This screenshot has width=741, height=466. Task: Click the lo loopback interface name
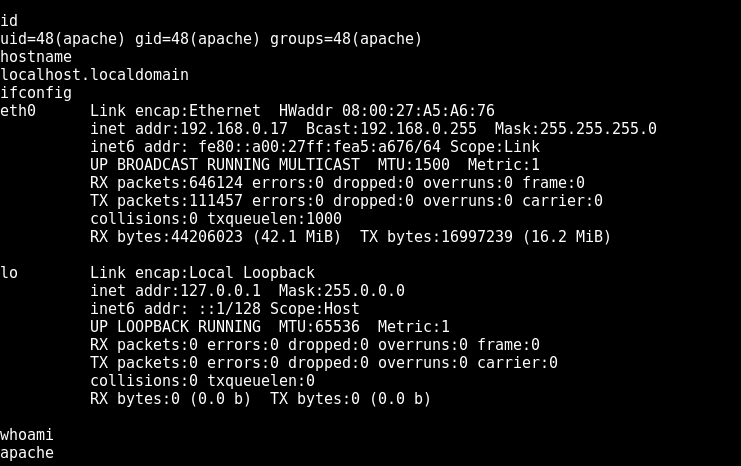(x=9, y=273)
